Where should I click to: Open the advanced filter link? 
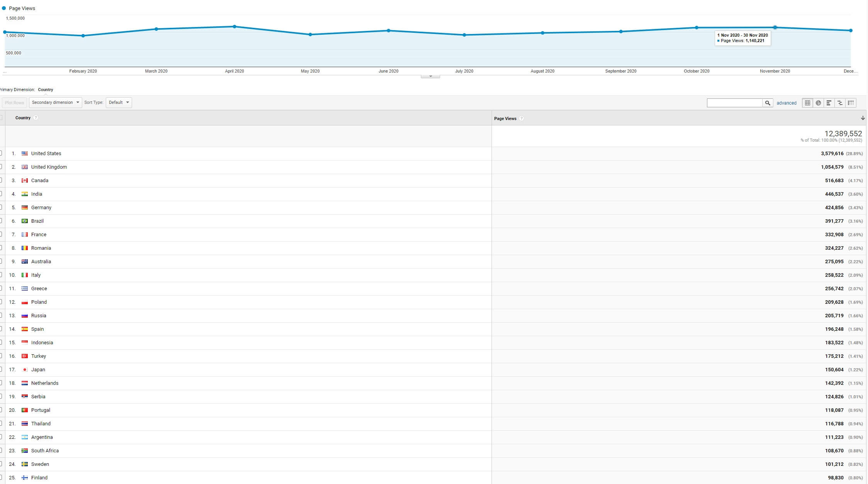point(786,103)
